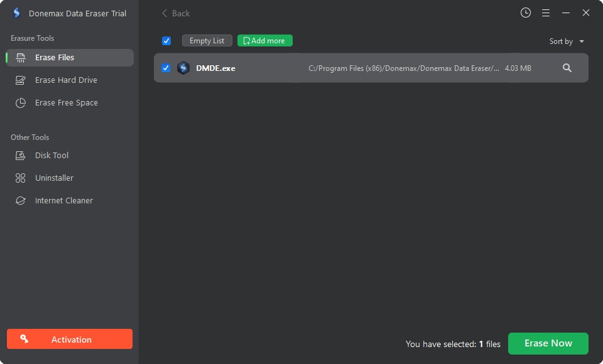Viewport: 603px width, 364px height.
Task: Open Activation for the trial version
Action: (x=69, y=339)
